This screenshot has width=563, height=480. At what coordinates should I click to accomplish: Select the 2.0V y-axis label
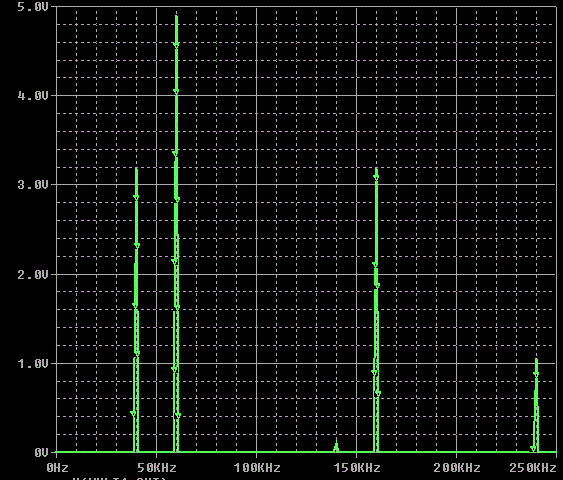click(x=33, y=275)
